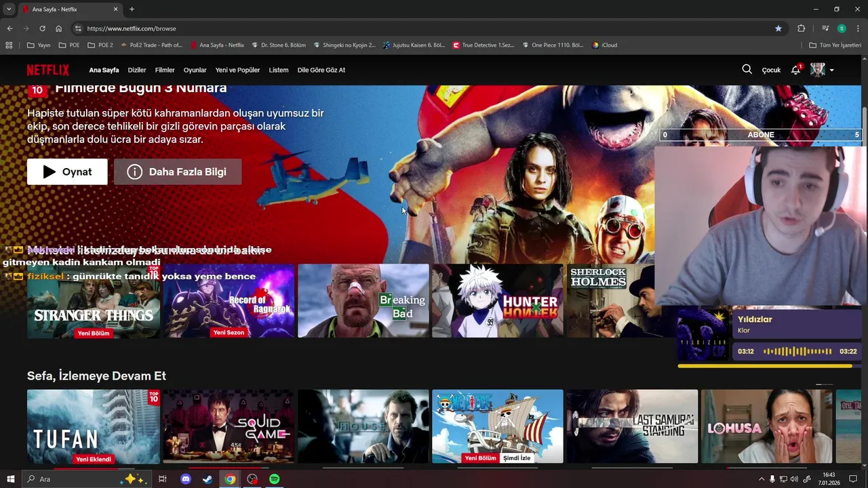Open Daha Fazla Bilgi for featured title

click(178, 171)
